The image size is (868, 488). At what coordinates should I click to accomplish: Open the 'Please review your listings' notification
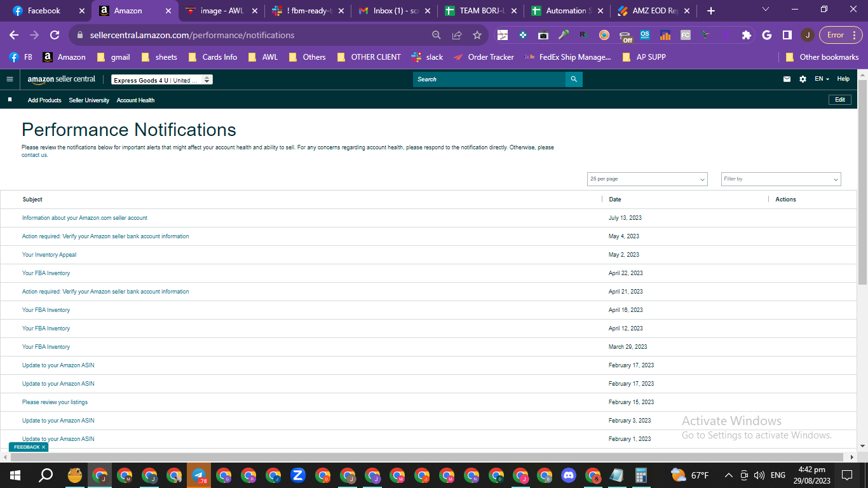(x=55, y=402)
